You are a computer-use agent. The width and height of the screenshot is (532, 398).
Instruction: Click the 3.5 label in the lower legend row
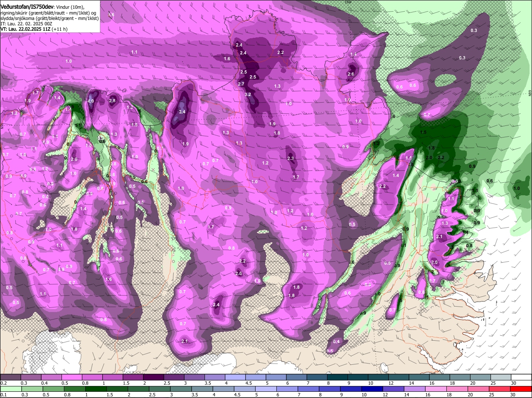[x=195, y=395]
